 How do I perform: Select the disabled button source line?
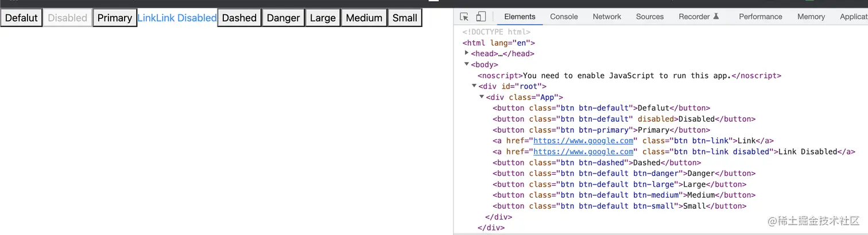[x=623, y=119]
